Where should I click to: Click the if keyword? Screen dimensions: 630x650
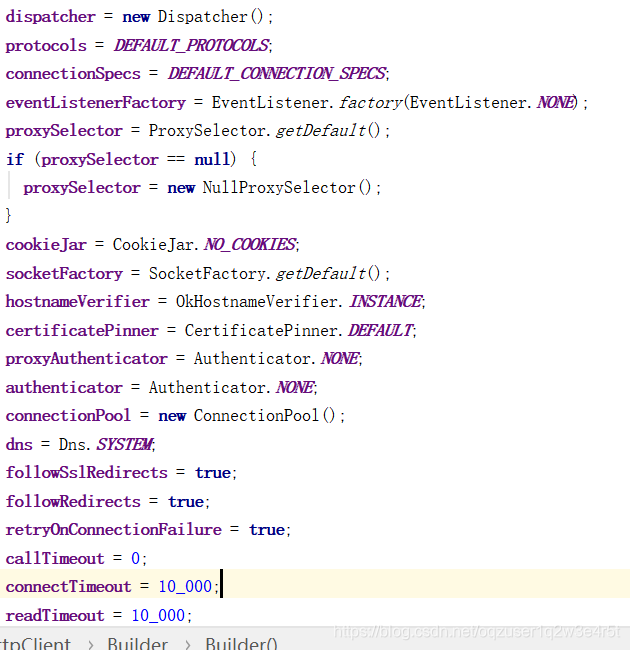(x=15, y=159)
